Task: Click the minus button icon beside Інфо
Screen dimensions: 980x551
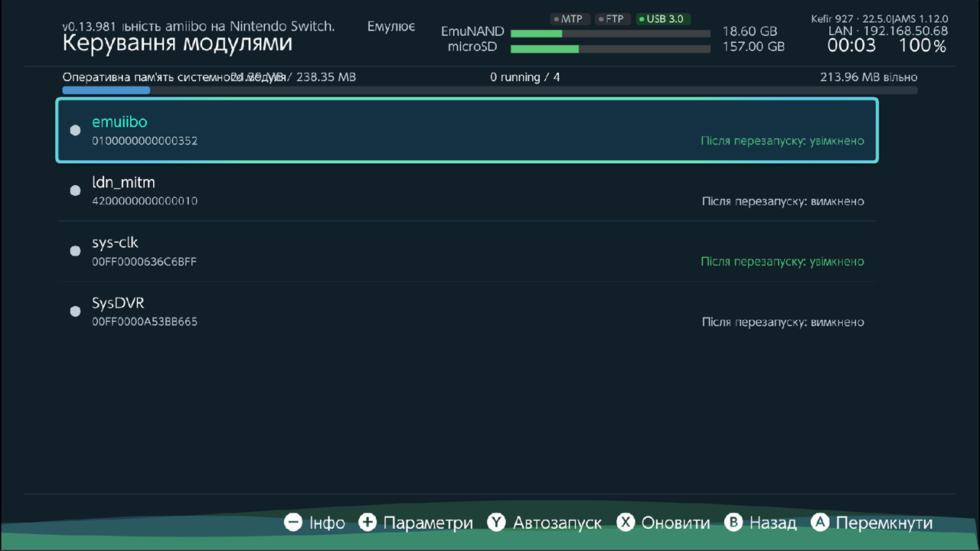Action: (x=293, y=523)
